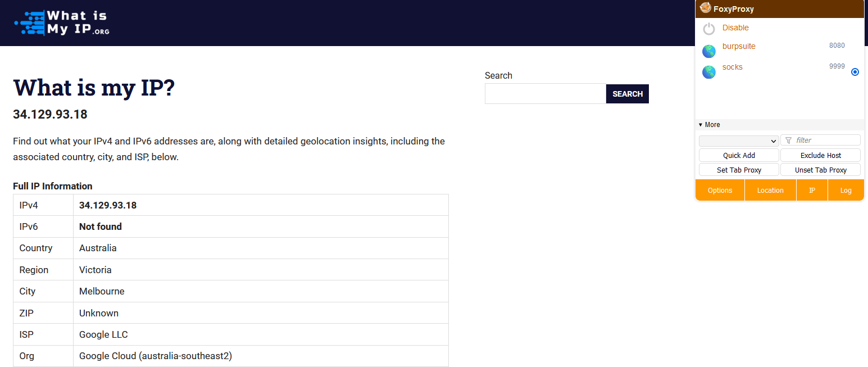Open the IP tab in FoxyProxy
Image resolution: width=868 pixels, height=367 pixels.
[x=812, y=191]
